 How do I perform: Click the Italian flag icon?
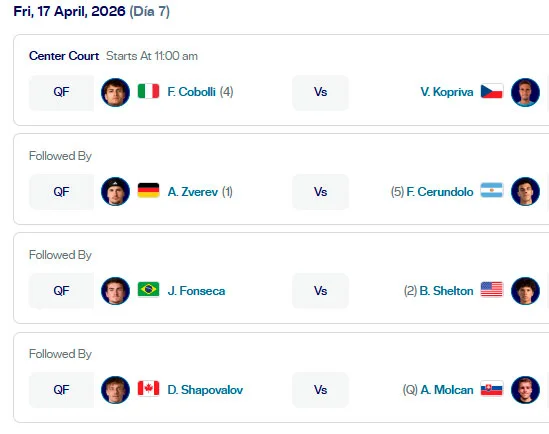coord(148,91)
